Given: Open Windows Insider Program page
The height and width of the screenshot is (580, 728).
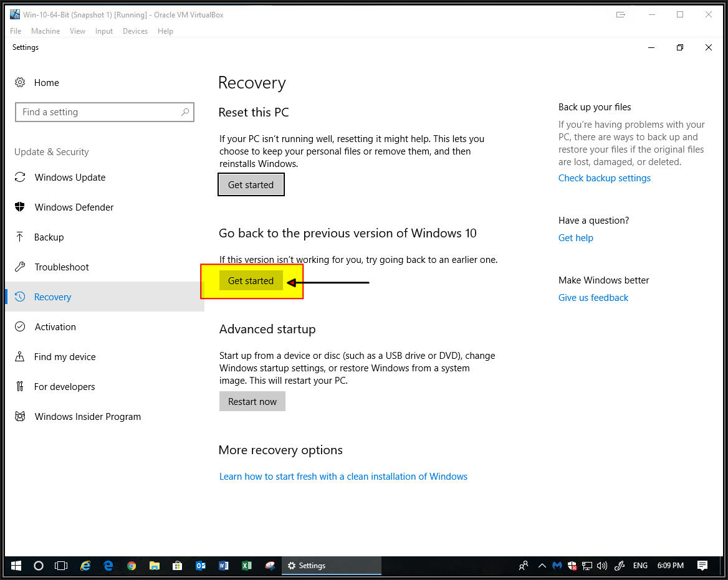Looking at the screenshot, I should (105, 416).
